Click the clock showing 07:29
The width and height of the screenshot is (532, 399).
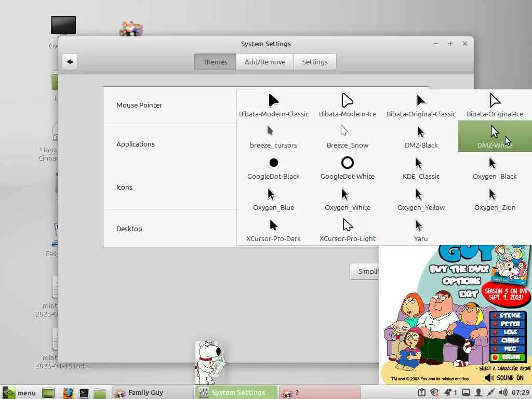pos(521,393)
